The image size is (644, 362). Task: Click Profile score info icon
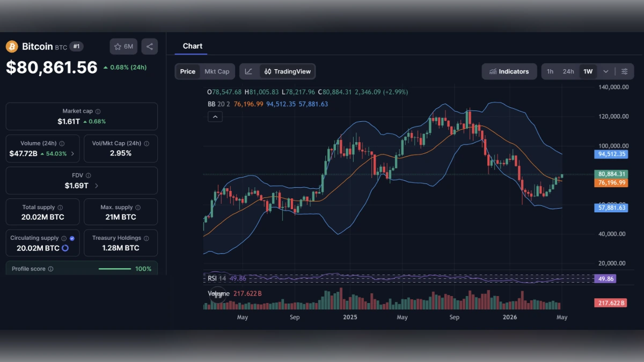[x=50, y=269]
